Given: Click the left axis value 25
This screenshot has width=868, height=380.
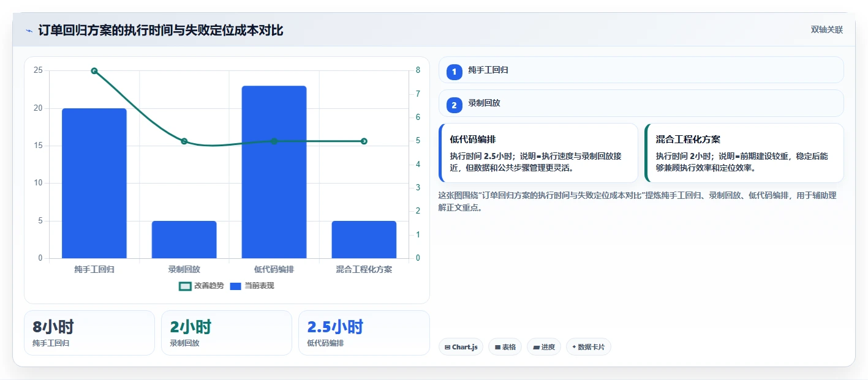Looking at the screenshot, I should coord(39,70).
